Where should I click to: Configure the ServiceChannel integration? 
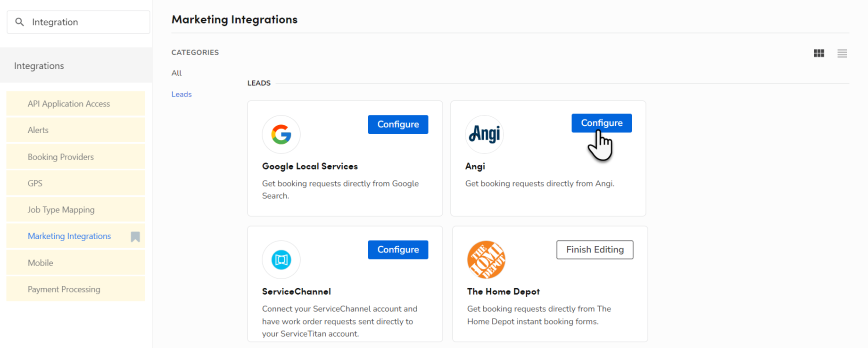(397, 250)
